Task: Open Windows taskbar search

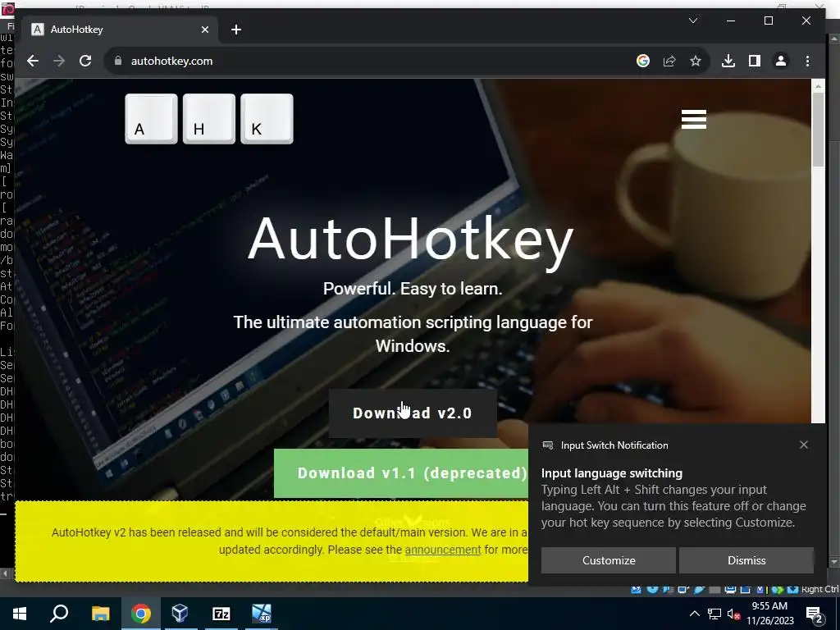Action: click(59, 614)
